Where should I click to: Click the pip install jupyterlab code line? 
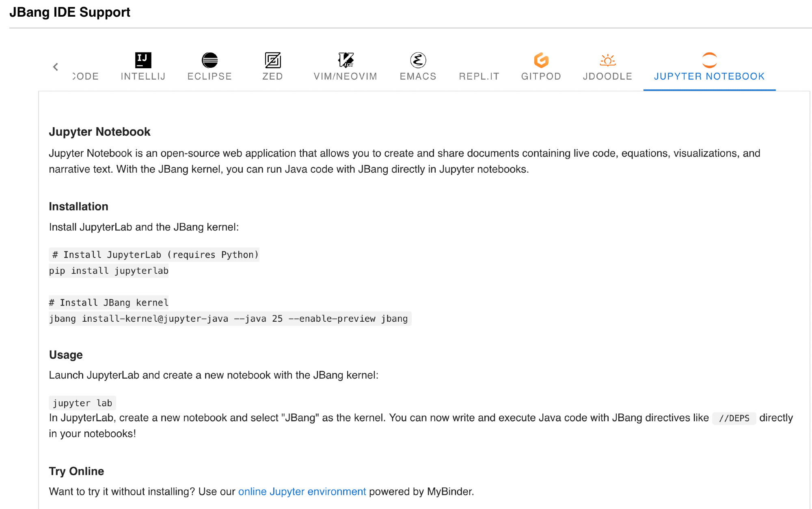click(109, 271)
